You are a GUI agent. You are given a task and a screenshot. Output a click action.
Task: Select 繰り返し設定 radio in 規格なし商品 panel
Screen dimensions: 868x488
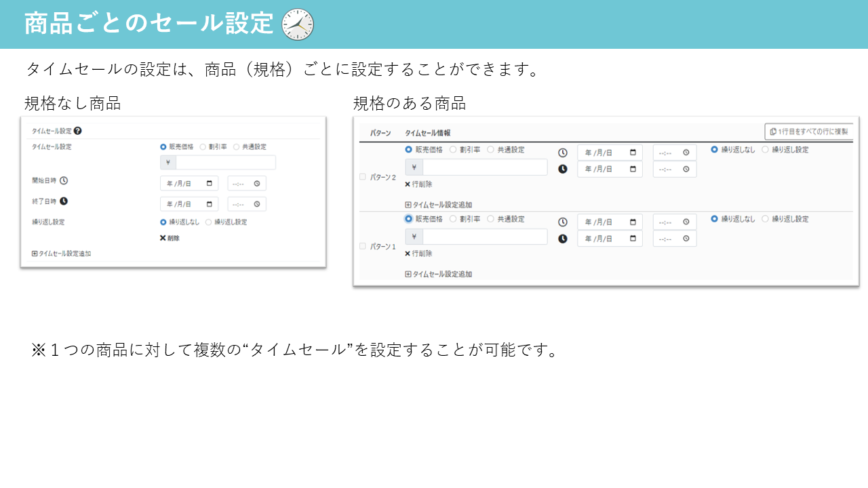(208, 222)
